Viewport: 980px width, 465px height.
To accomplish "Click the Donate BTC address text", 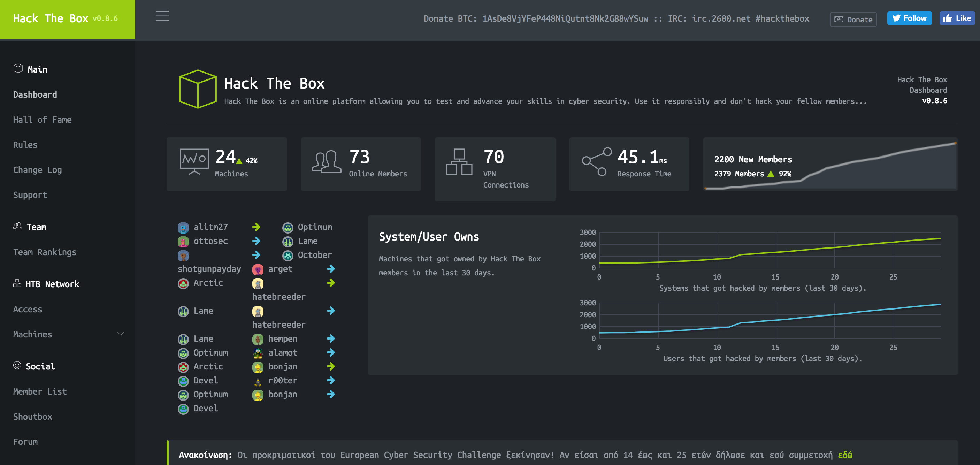I will coord(536,18).
